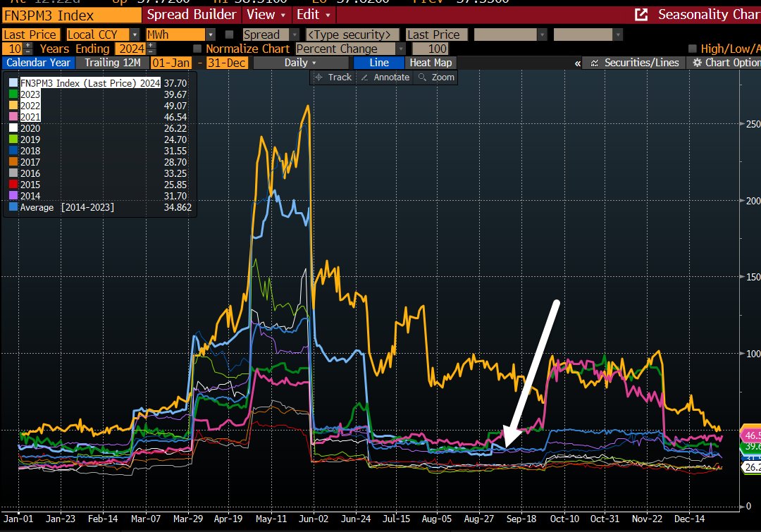Toggle the Normalize Chart checkbox
Screen dimensions: 761x532
click(x=197, y=49)
